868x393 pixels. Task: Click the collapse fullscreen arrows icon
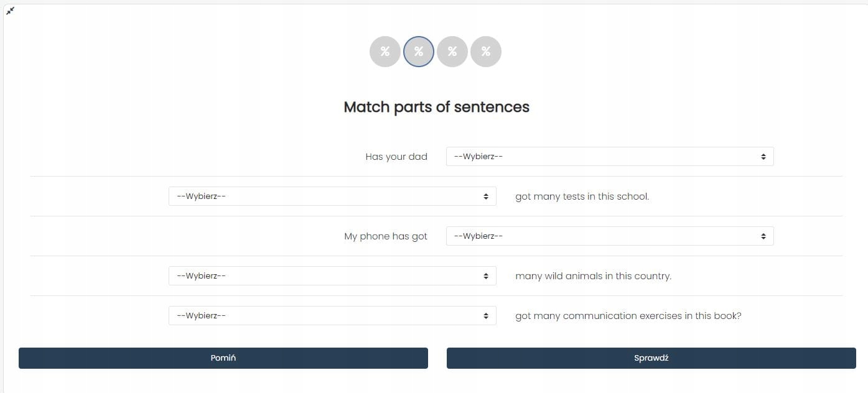[x=10, y=11]
